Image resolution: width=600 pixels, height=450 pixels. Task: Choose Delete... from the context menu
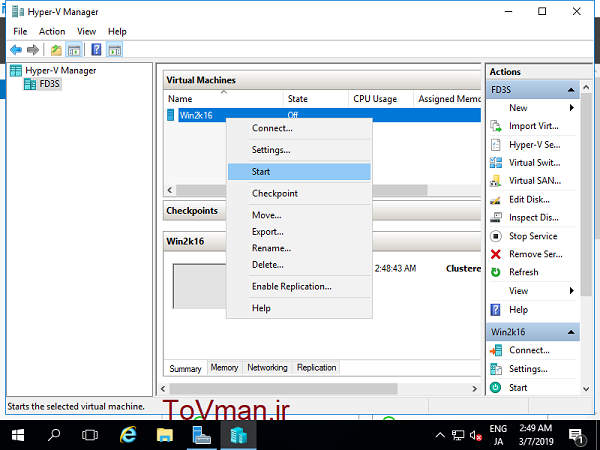[x=299, y=265]
